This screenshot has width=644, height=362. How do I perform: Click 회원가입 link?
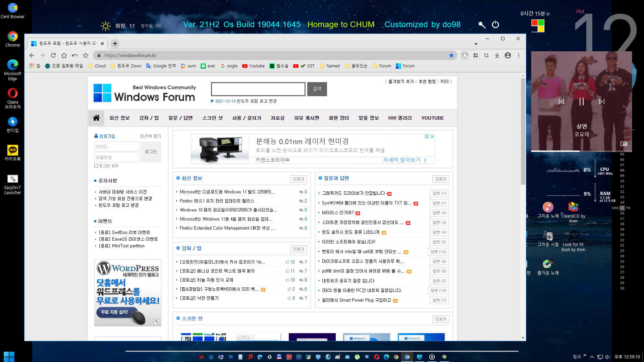click(107, 136)
